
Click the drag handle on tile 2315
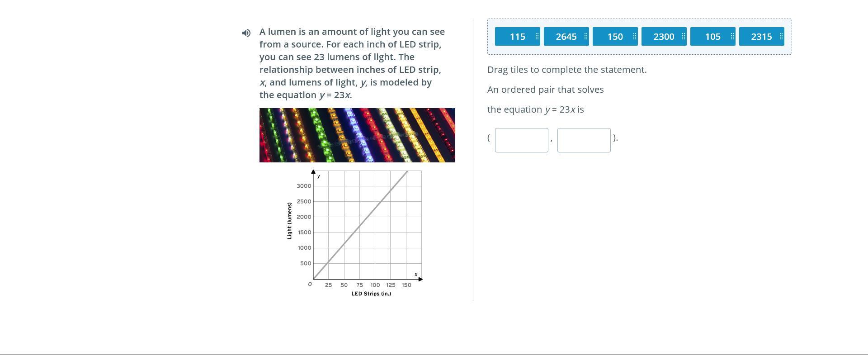click(781, 37)
